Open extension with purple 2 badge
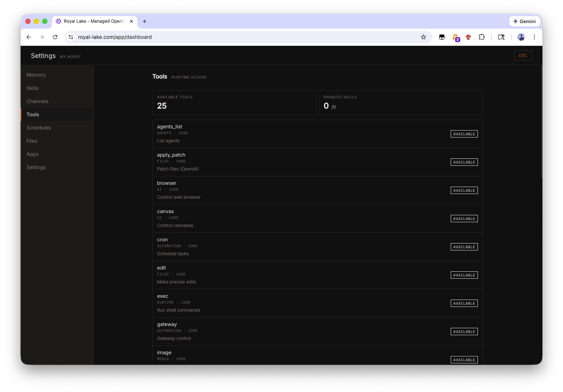This screenshot has height=392, width=563. coord(456,38)
